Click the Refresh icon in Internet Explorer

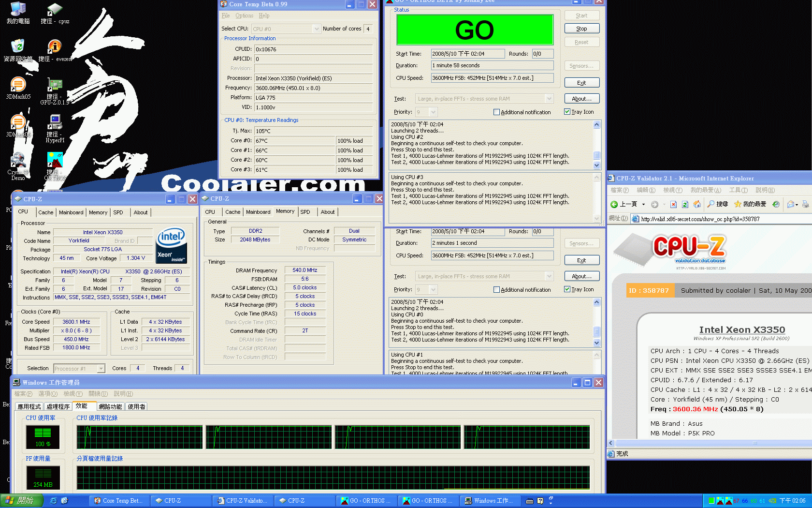pos(685,204)
